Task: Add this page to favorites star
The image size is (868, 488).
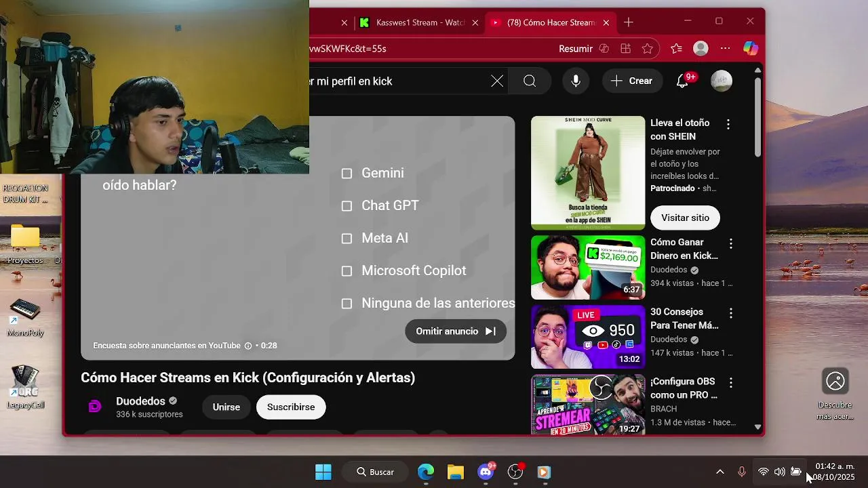Action: click(648, 49)
